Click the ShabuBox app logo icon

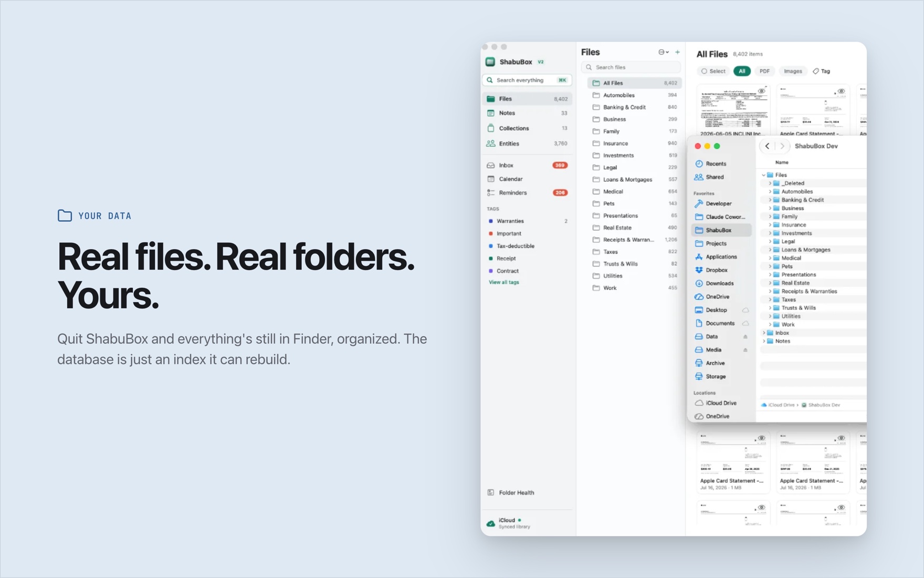[x=490, y=62]
